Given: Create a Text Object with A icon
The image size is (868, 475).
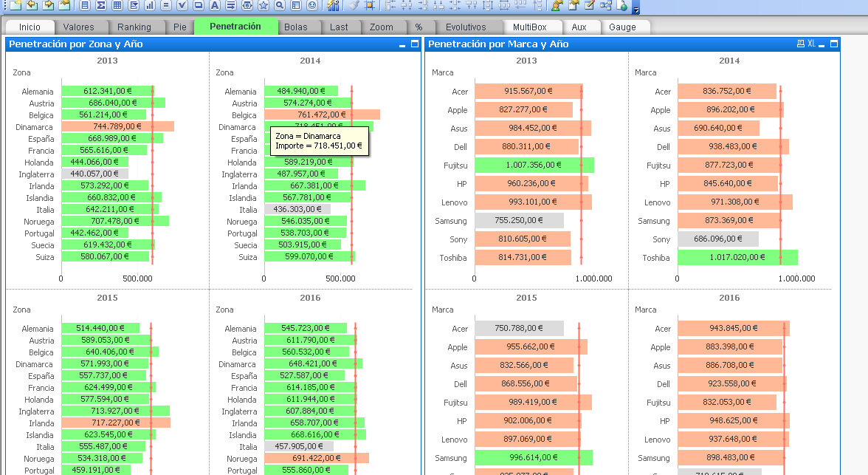Looking at the screenshot, I should [215, 6].
